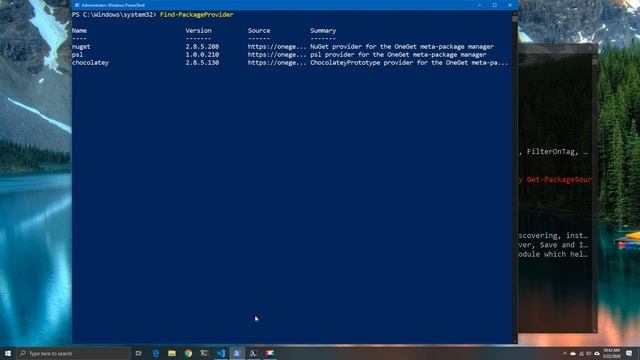Open the Action Center notifications icon

pos(629,353)
